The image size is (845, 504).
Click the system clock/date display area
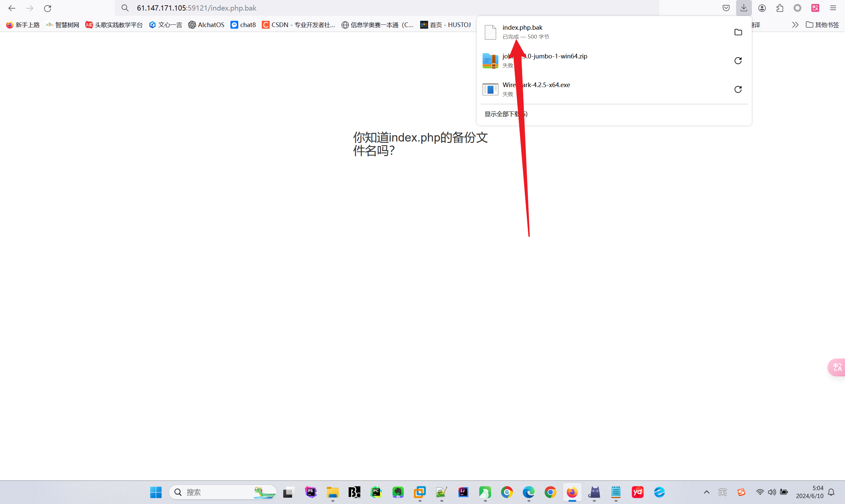pyautogui.click(x=819, y=492)
